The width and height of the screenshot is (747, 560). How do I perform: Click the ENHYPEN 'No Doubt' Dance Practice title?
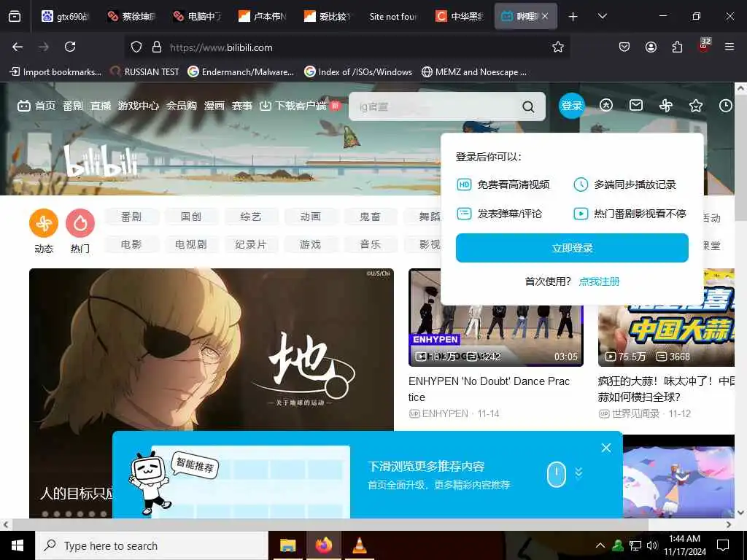(489, 389)
